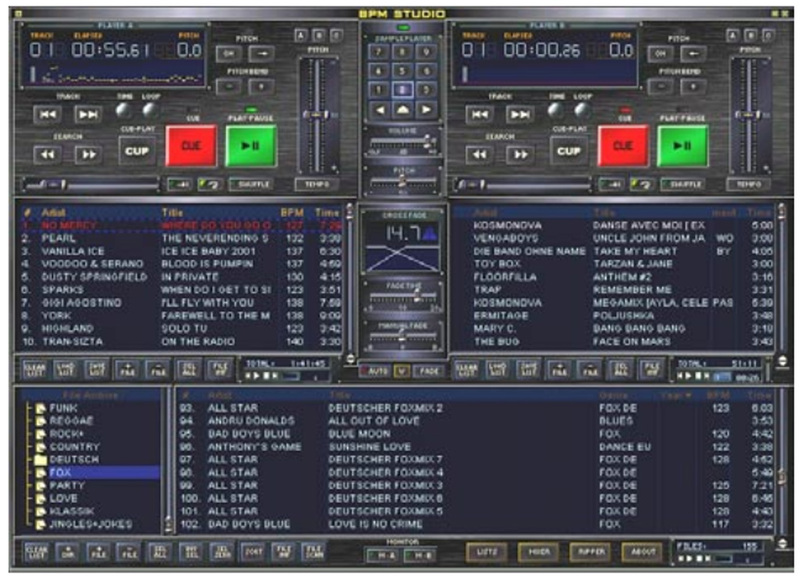Image resolution: width=800 pixels, height=579 pixels.
Task: Open the COUNTRY folder in the file archive
Action: tap(74, 446)
